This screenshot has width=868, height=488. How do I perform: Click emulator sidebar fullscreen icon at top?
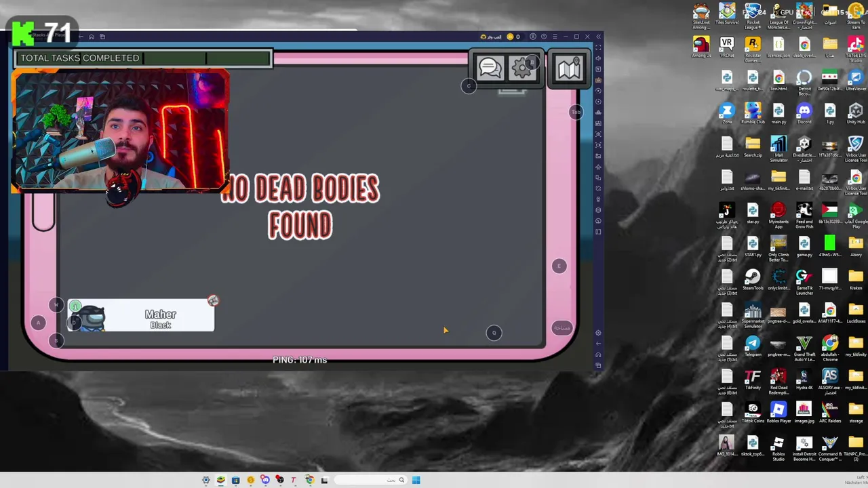click(598, 47)
